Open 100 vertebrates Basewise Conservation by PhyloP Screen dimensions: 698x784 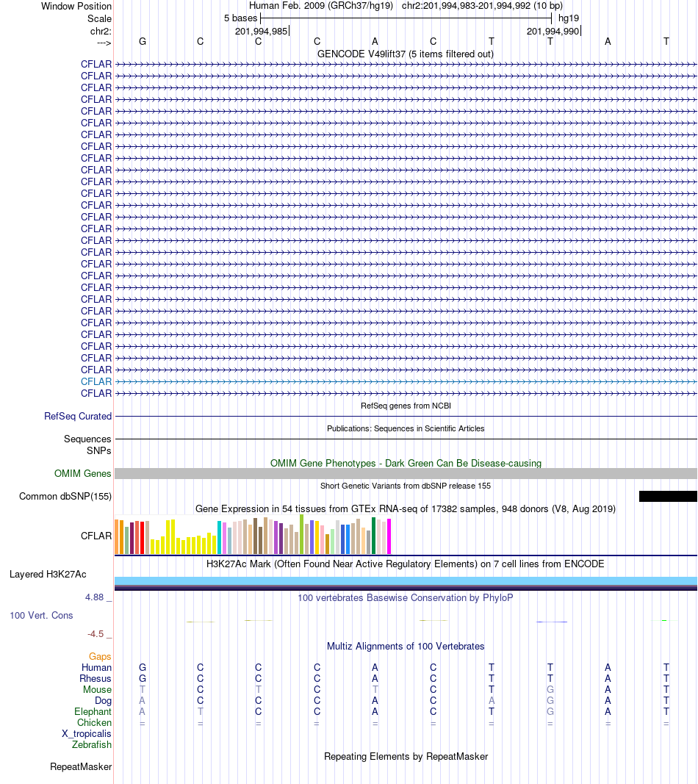click(406, 598)
